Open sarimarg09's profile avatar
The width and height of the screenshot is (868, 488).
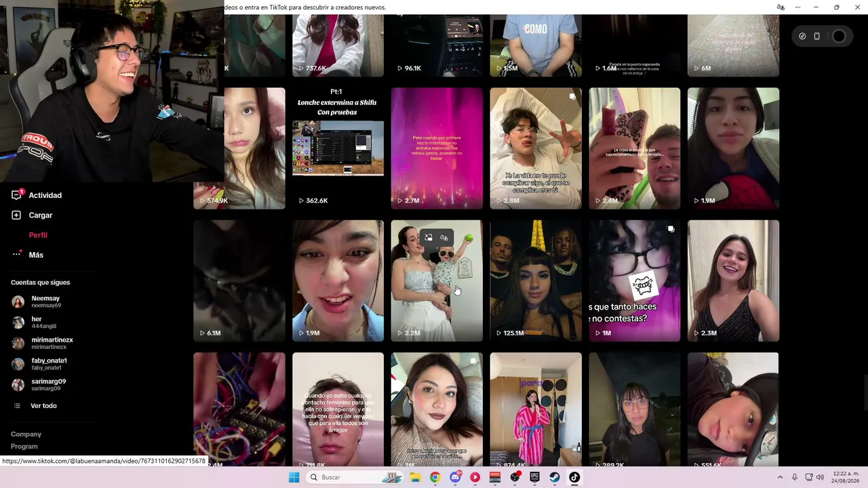18,385
